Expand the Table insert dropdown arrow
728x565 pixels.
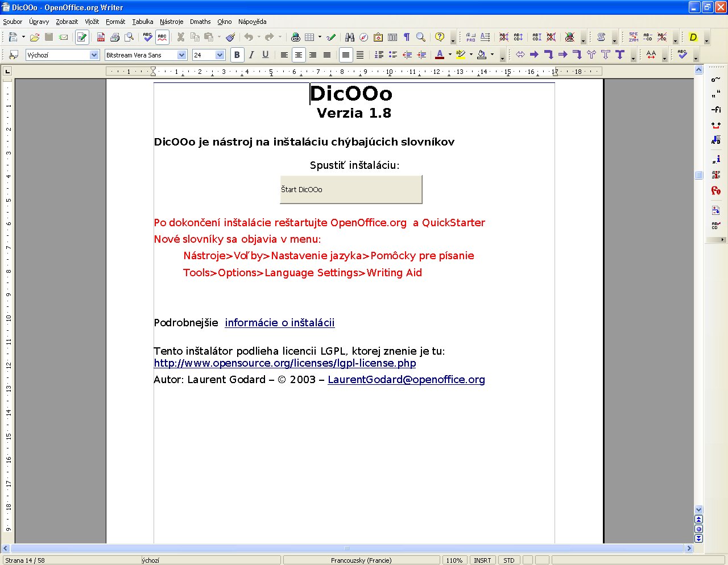(x=320, y=37)
